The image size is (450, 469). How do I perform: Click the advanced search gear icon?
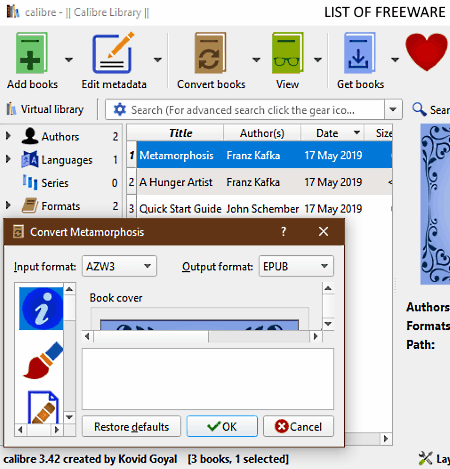point(120,109)
